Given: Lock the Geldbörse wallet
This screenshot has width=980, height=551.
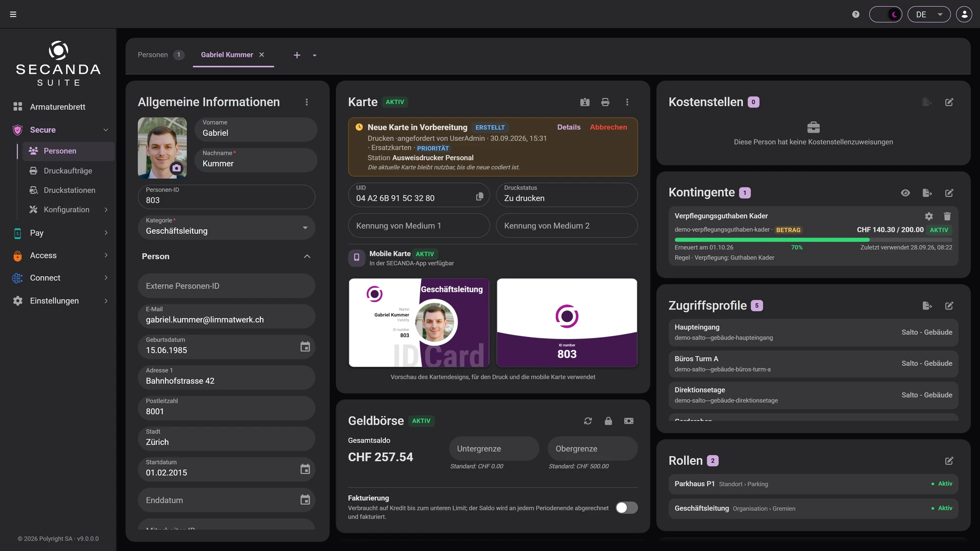Looking at the screenshot, I should click(x=608, y=421).
